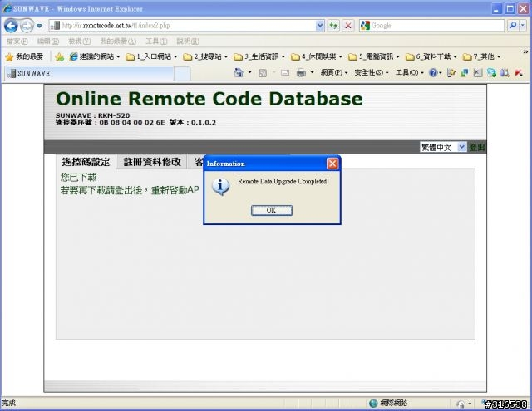Open the 建議的網站 favorites link
This screenshot has height=411, width=532.
(x=95, y=56)
